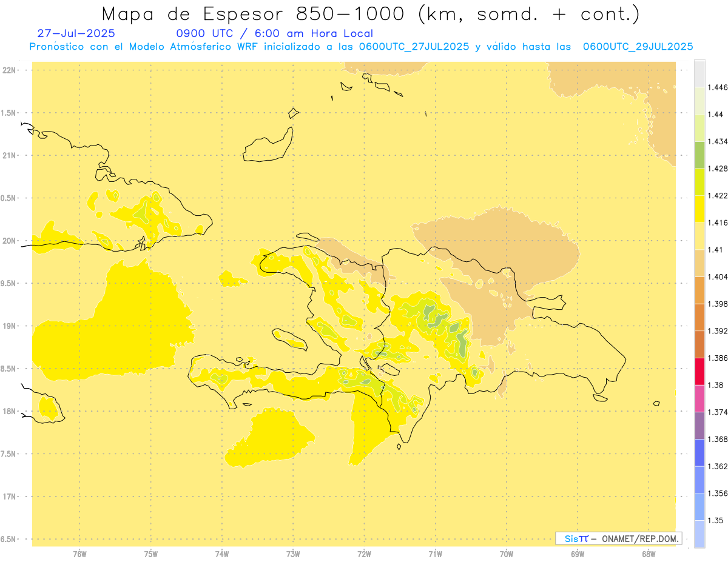Click the legend value '1.398'

pyautogui.click(x=717, y=304)
